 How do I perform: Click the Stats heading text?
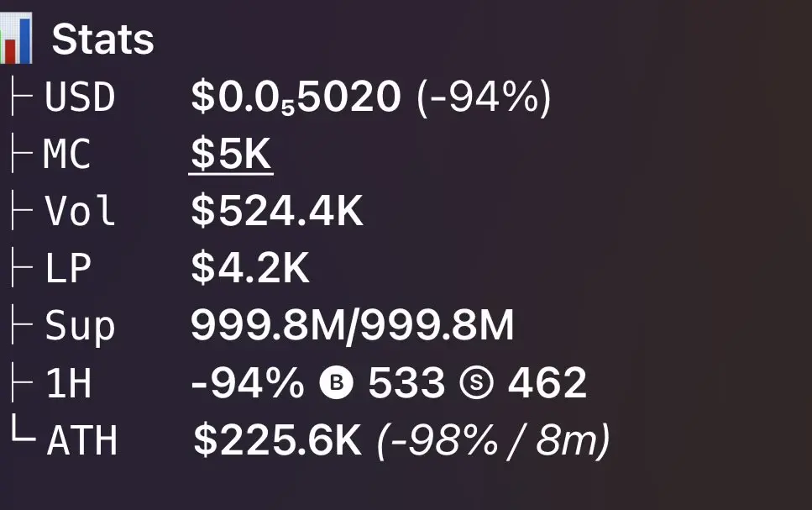[103, 39]
